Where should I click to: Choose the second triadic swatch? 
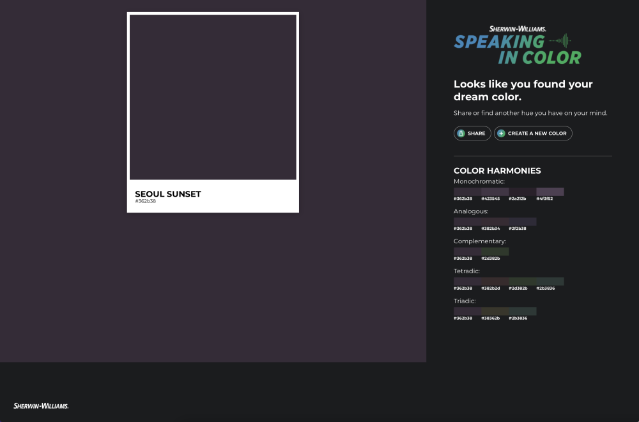[495, 312]
